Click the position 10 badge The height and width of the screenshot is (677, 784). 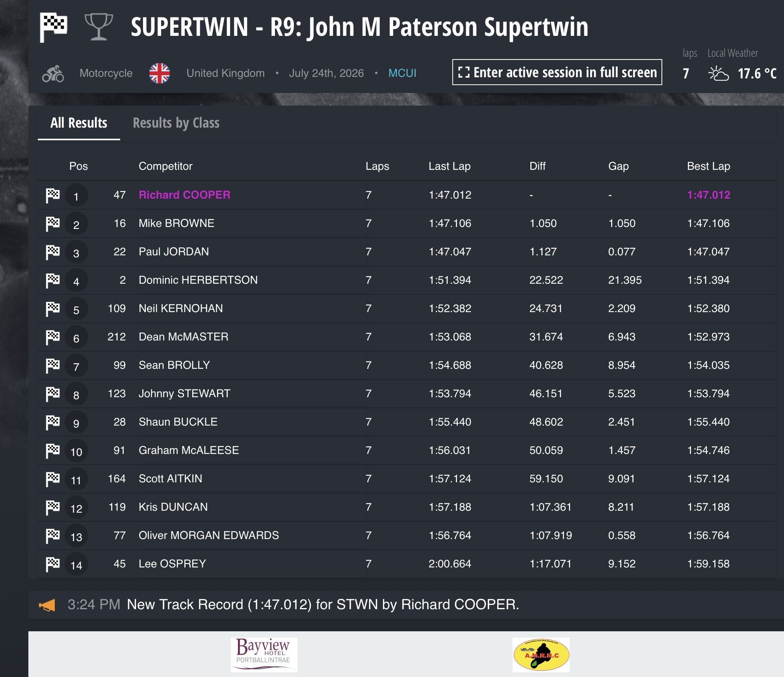pyautogui.click(x=76, y=451)
